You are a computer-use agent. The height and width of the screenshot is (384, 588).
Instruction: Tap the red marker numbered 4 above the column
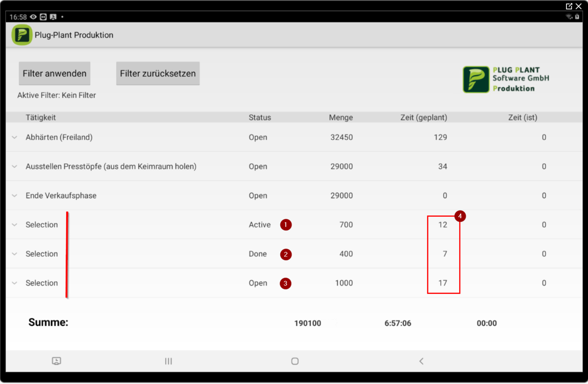(x=460, y=216)
